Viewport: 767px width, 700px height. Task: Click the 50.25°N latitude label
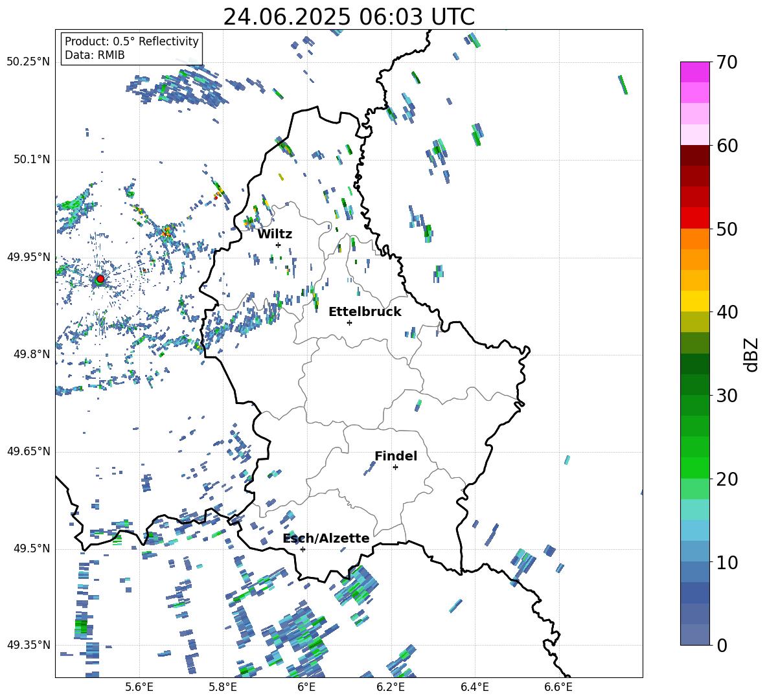29,62
